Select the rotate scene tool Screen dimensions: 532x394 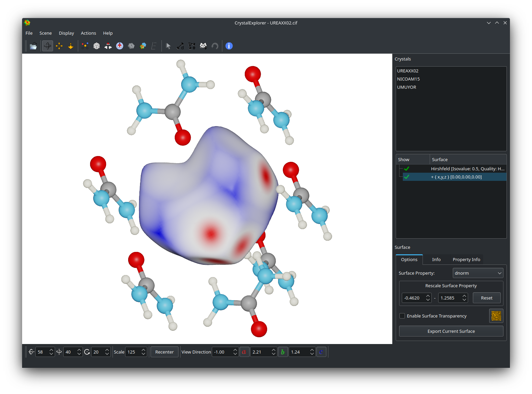click(48, 46)
